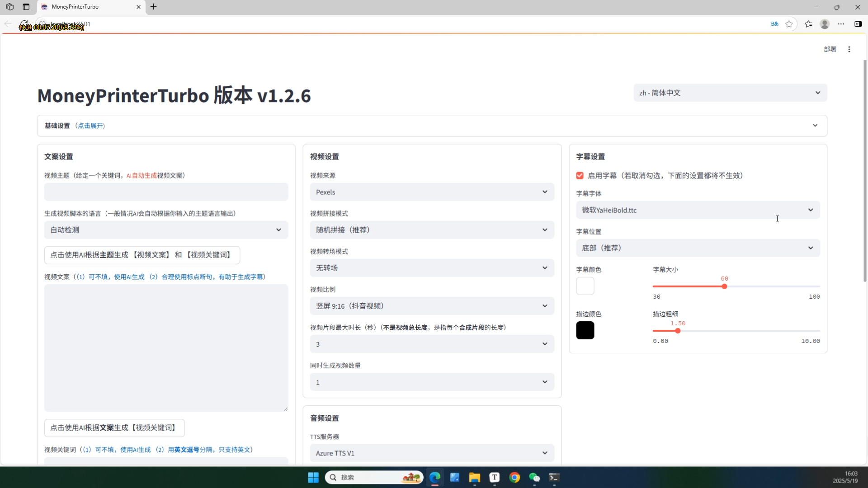The width and height of the screenshot is (868, 488).
Task: Open Edge settings ellipsis menu
Action: (841, 24)
